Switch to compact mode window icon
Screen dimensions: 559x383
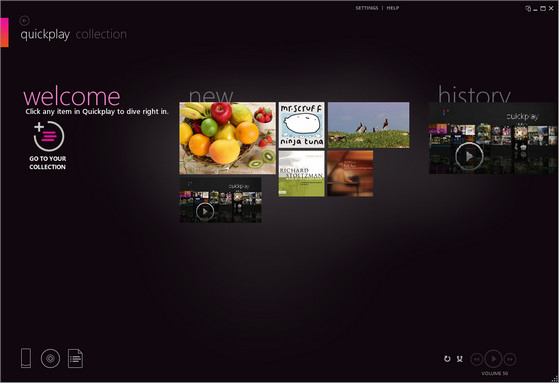coord(528,8)
